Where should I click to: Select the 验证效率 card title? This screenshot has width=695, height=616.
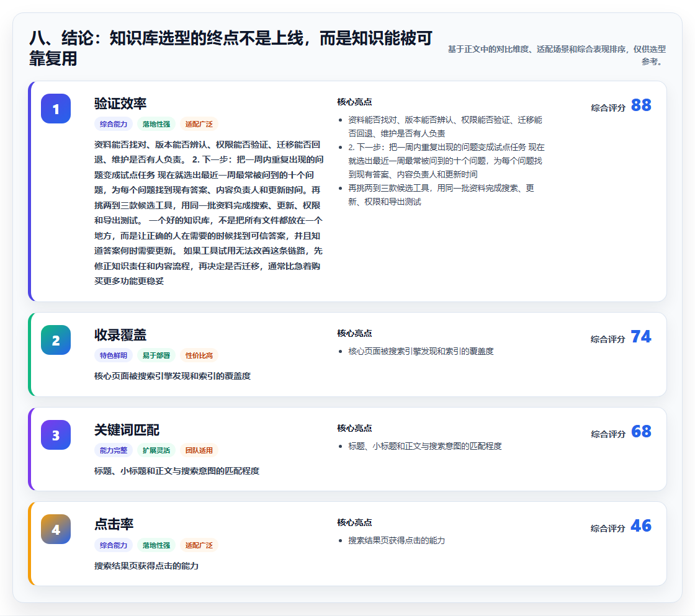click(120, 103)
